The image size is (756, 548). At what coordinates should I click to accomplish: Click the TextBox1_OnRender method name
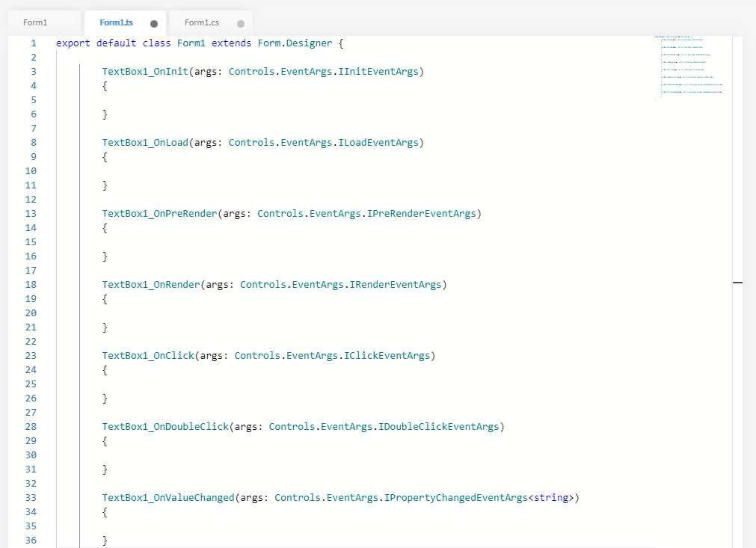click(x=151, y=285)
